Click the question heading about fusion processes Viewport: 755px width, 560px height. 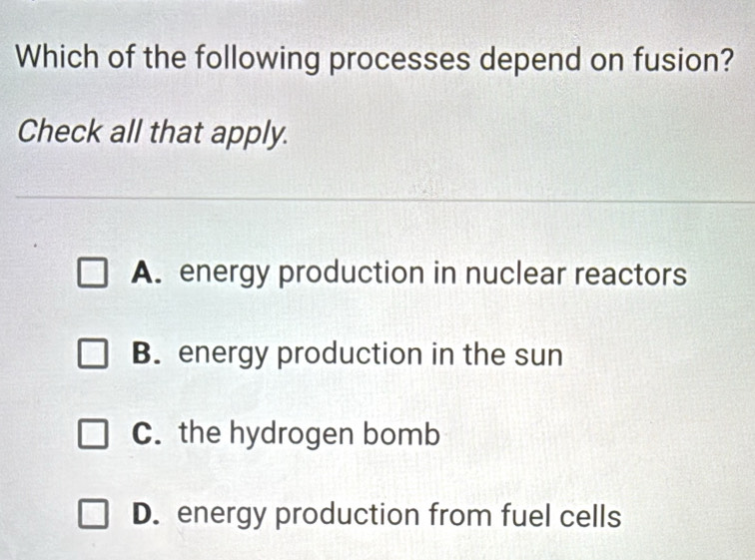tap(376, 60)
